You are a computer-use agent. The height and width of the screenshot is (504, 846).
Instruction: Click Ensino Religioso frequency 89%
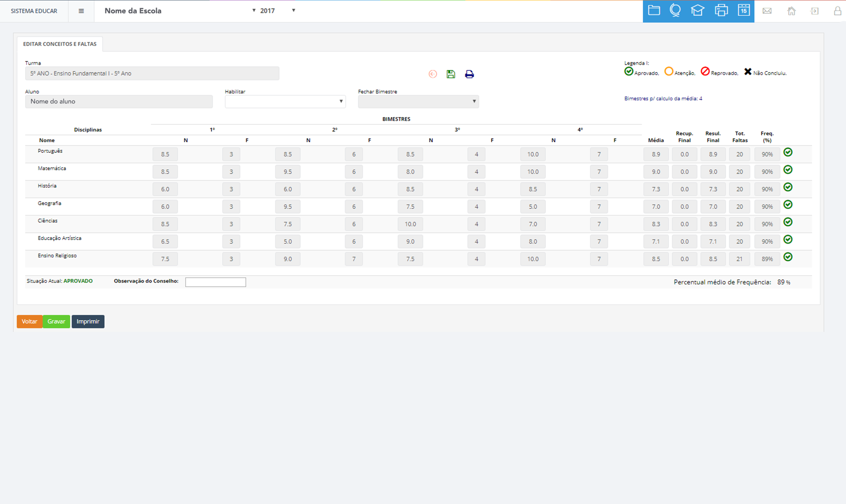click(x=767, y=259)
